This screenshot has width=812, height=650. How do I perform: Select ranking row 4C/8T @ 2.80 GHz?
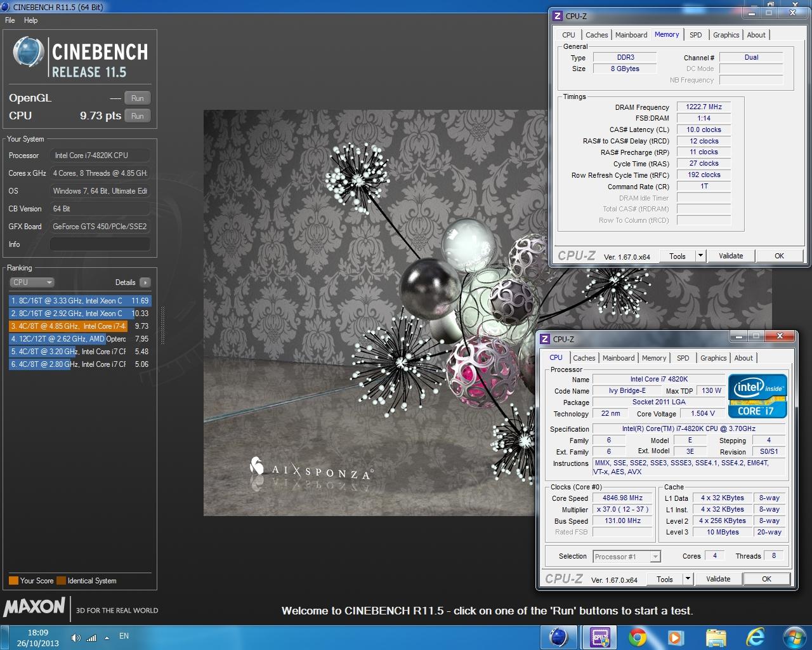coord(80,364)
